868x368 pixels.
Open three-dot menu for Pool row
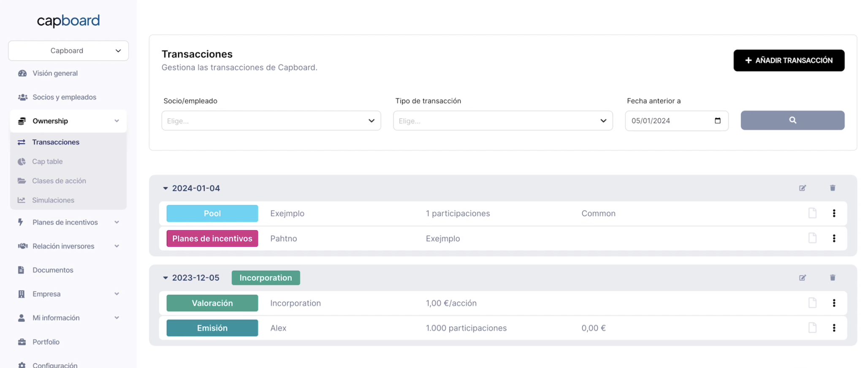coord(834,213)
